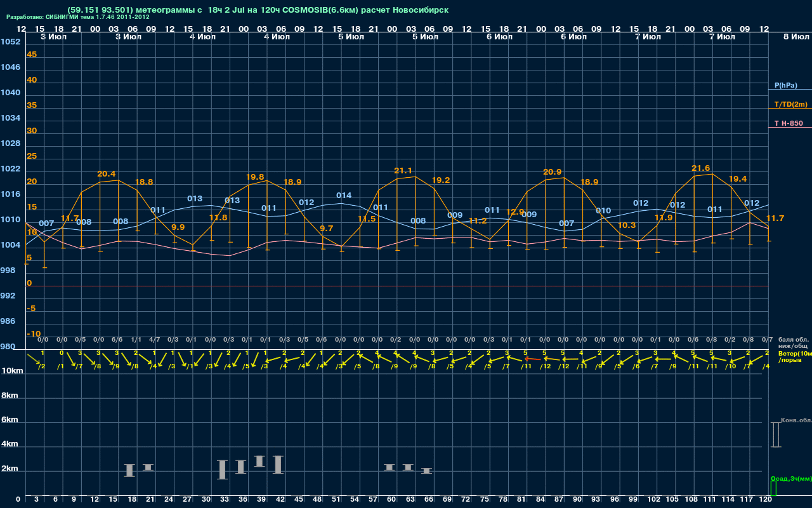812x508 pixels.
Task: Click the 9.7 minimum temperature label
Action: (x=327, y=229)
